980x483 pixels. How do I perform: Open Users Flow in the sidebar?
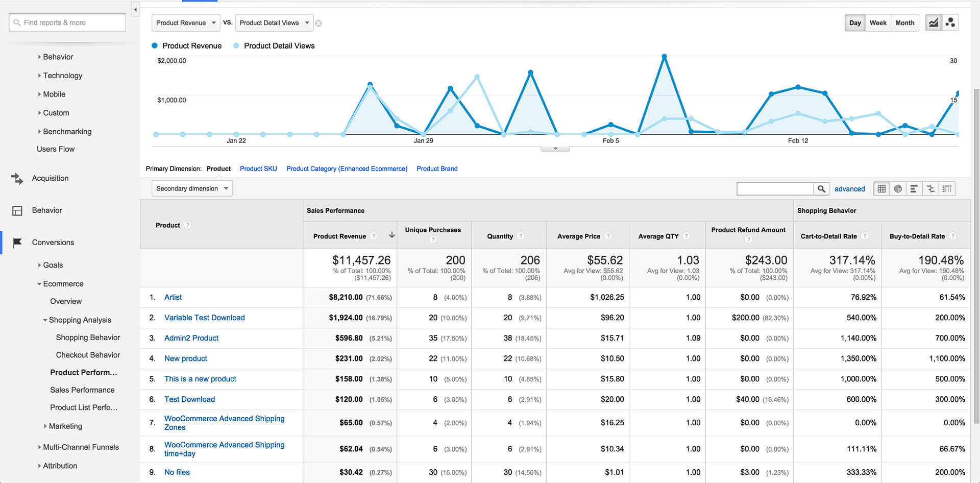56,149
